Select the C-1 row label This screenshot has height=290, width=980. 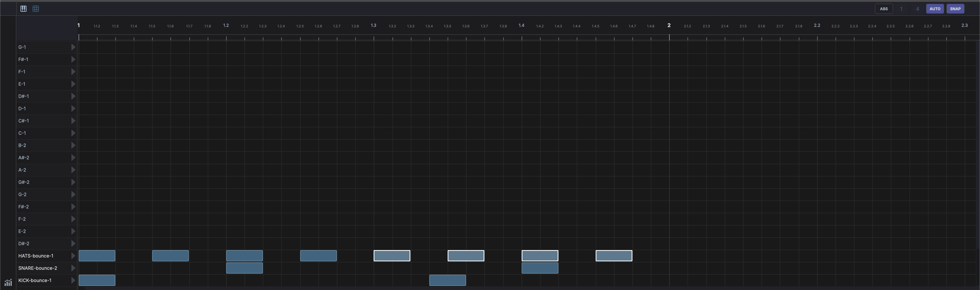(22, 133)
